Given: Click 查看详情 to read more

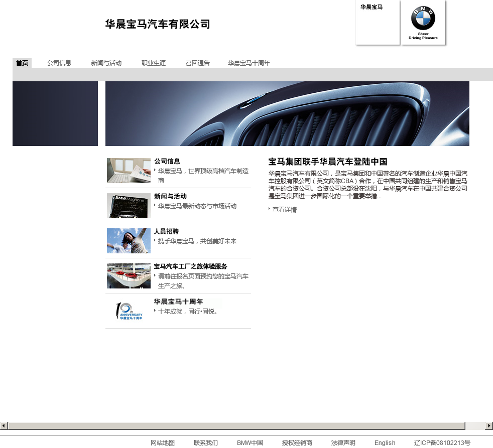Looking at the screenshot, I should (284, 210).
